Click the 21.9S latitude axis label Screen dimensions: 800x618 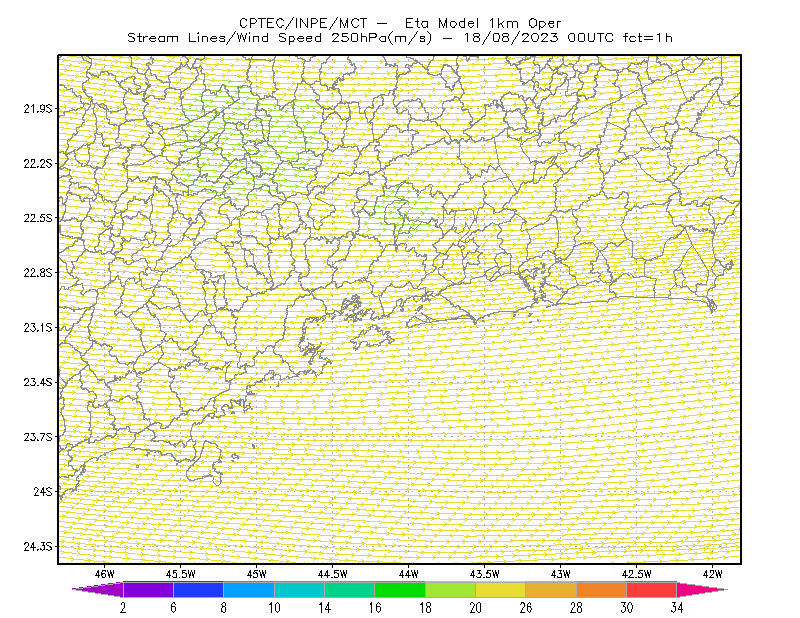(38, 109)
